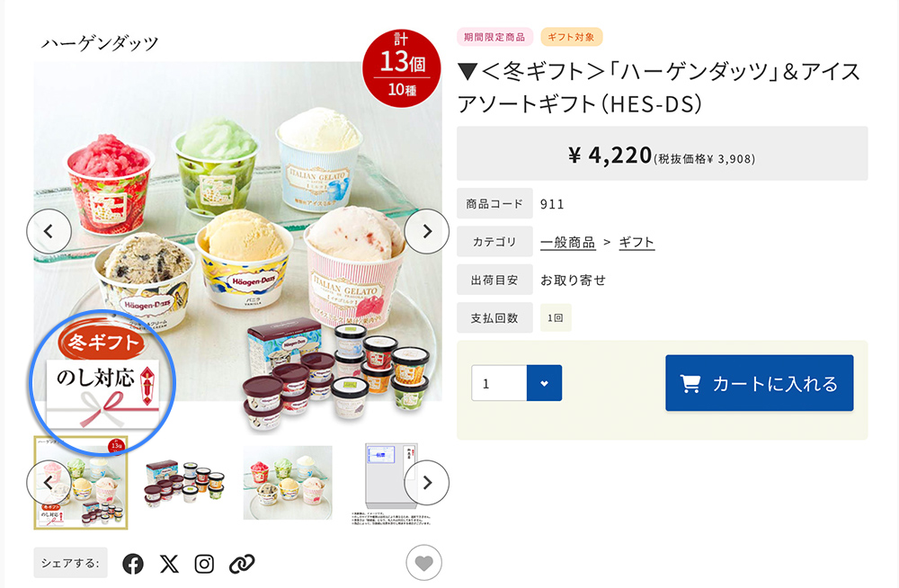
Task: Select boxed ice cream set thumbnail
Action: (x=184, y=483)
